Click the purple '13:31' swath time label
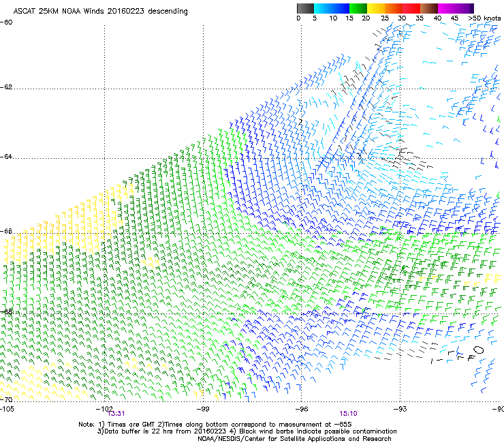504x443 pixels. tap(116, 414)
